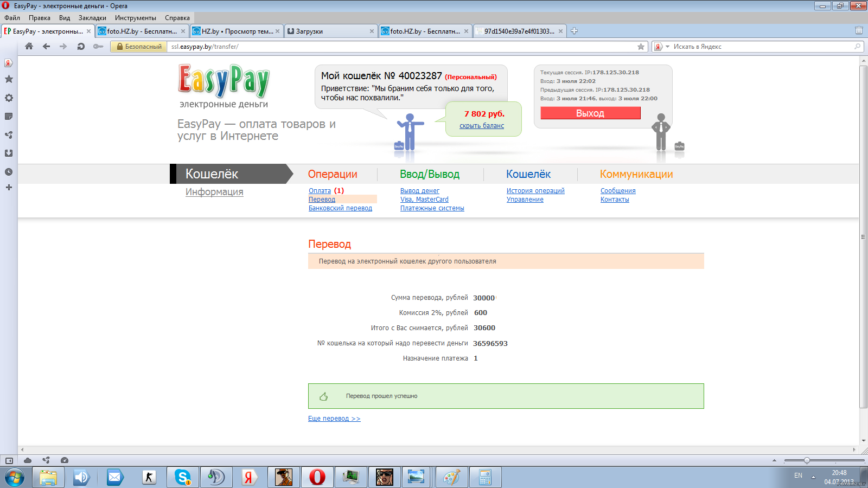Open a new tab with the plus button
Image resolution: width=868 pixels, height=488 pixels.
click(574, 31)
